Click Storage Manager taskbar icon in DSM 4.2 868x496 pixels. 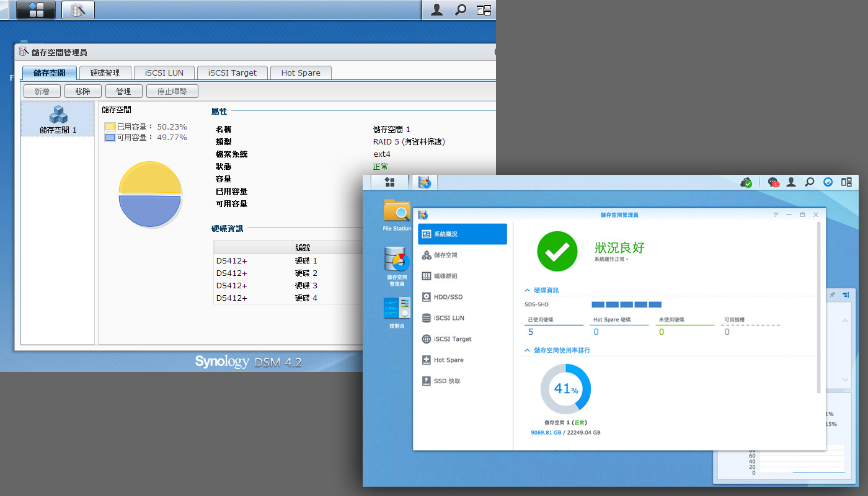coord(78,9)
